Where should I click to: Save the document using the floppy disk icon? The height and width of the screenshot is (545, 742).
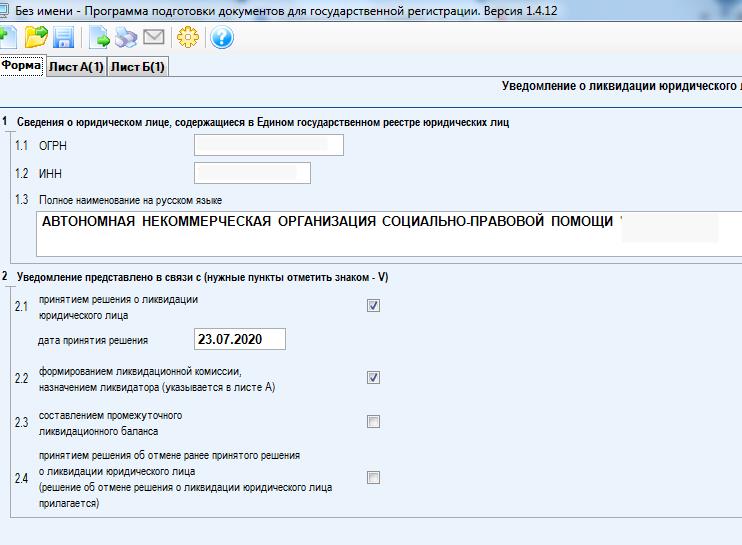[64, 38]
